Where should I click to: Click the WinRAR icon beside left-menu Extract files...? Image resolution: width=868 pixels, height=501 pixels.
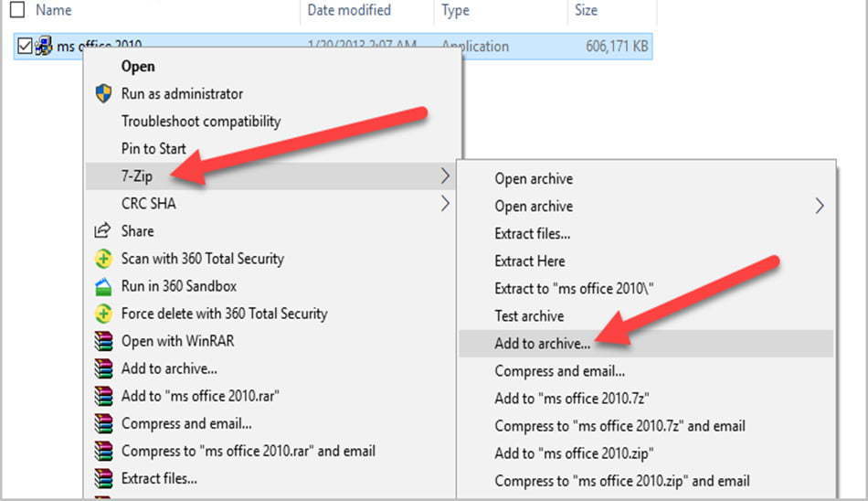103,479
